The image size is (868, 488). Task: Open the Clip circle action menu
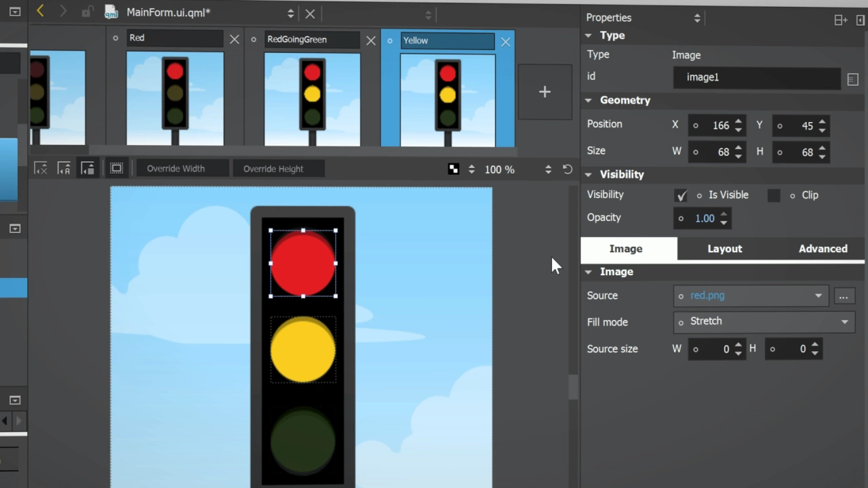coord(792,196)
